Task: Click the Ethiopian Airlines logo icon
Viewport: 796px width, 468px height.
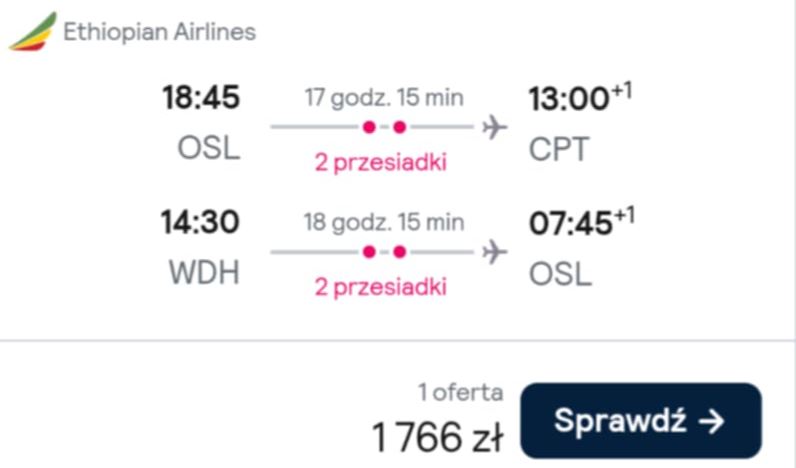Action: click(33, 32)
